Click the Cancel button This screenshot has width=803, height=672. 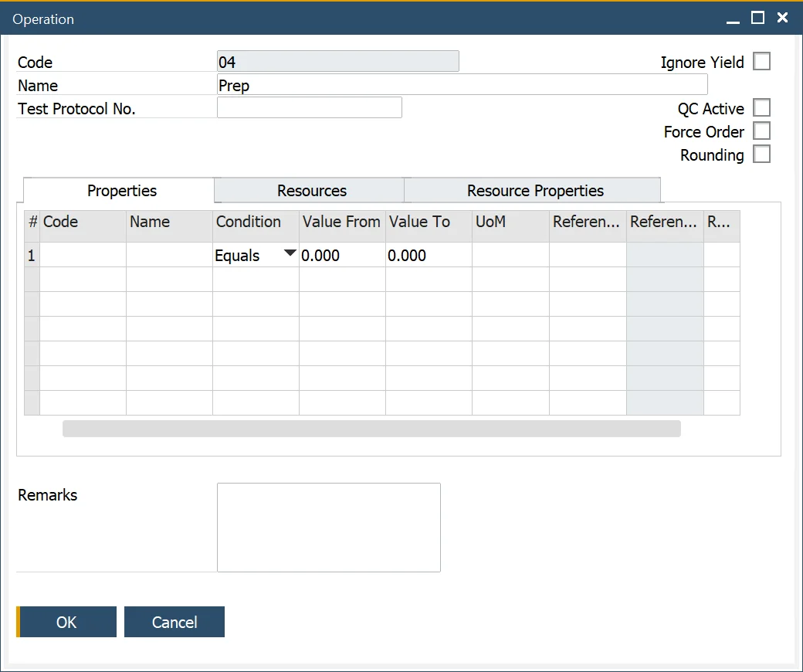coord(174,622)
